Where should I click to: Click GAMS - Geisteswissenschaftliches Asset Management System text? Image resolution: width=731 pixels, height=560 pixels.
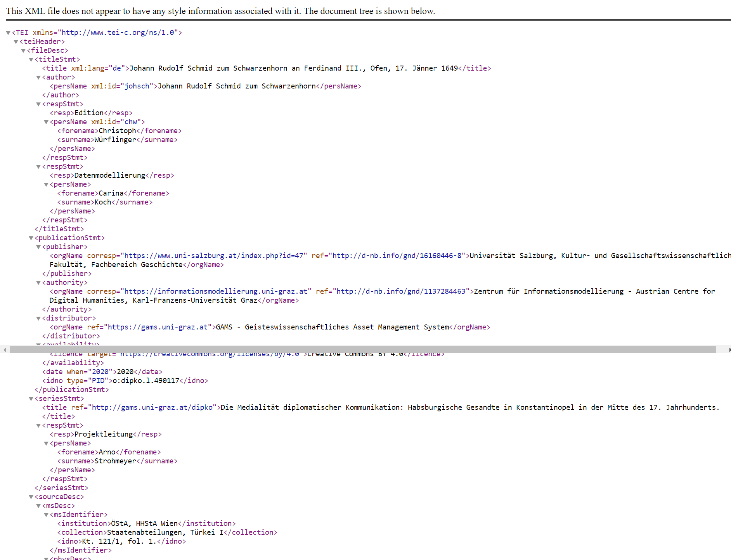332,327
